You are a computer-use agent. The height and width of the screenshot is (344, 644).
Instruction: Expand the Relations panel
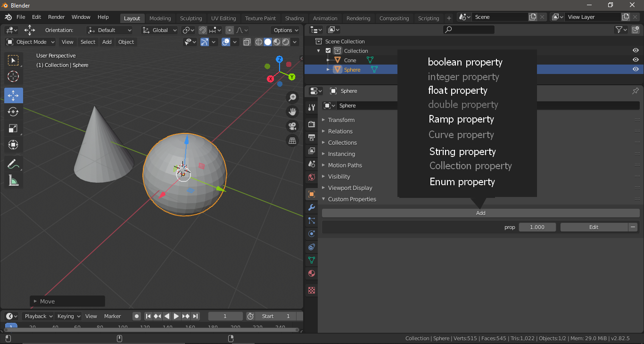coord(340,131)
